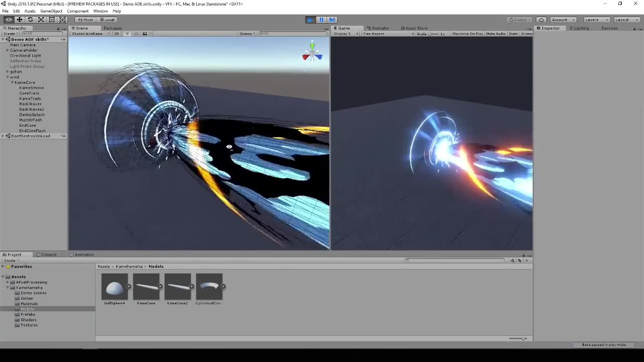
Task: Select MuzzleFlash in Hierarchy
Action: pos(31,120)
